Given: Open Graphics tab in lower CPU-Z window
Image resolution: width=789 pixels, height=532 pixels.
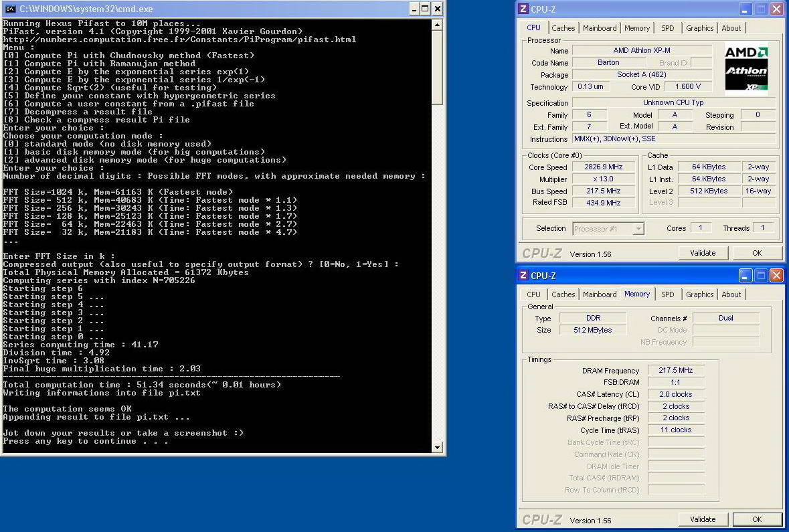Looking at the screenshot, I should 699,294.
